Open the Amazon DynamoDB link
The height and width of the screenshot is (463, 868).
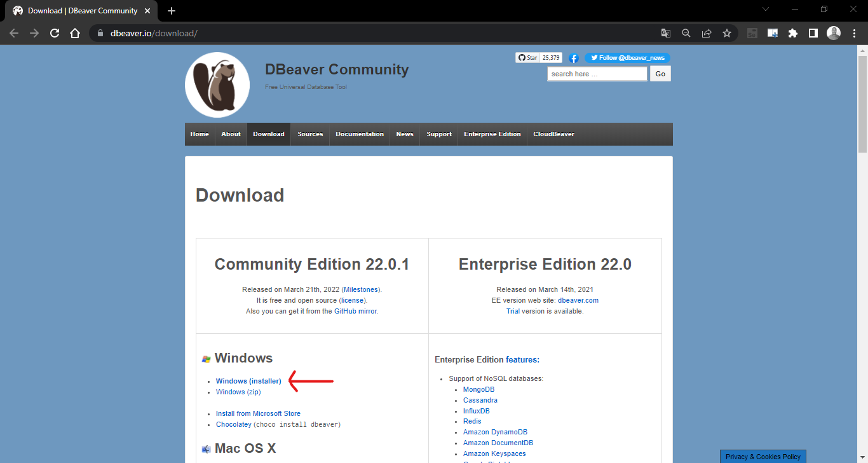tap(495, 432)
